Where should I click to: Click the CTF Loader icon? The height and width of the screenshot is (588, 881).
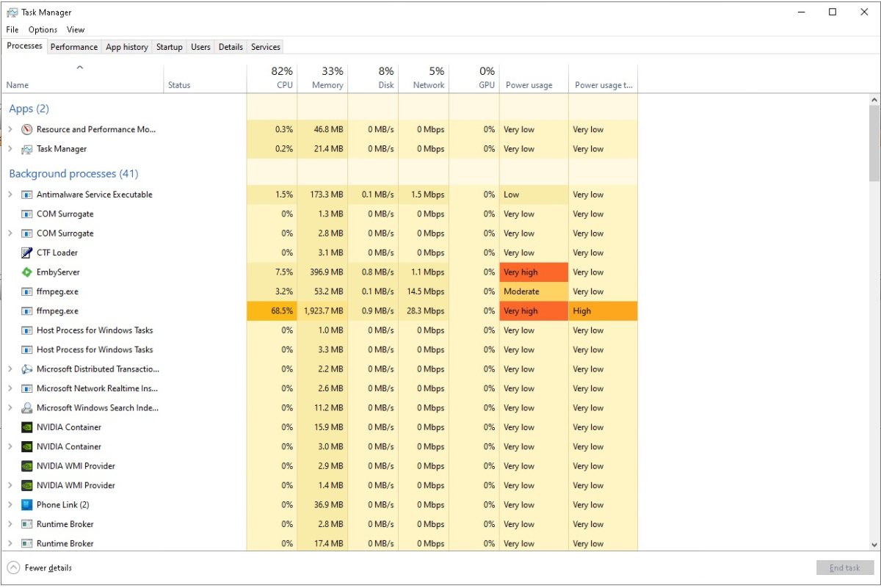[x=27, y=253]
